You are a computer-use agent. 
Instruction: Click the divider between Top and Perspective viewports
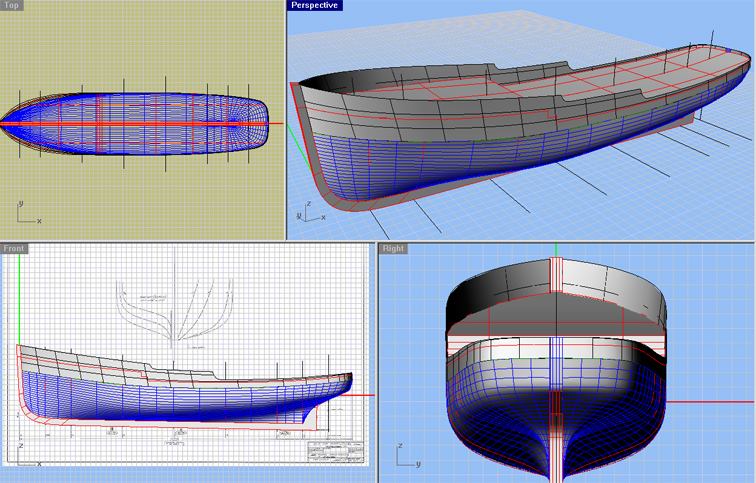pyautogui.click(x=286, y=120)
